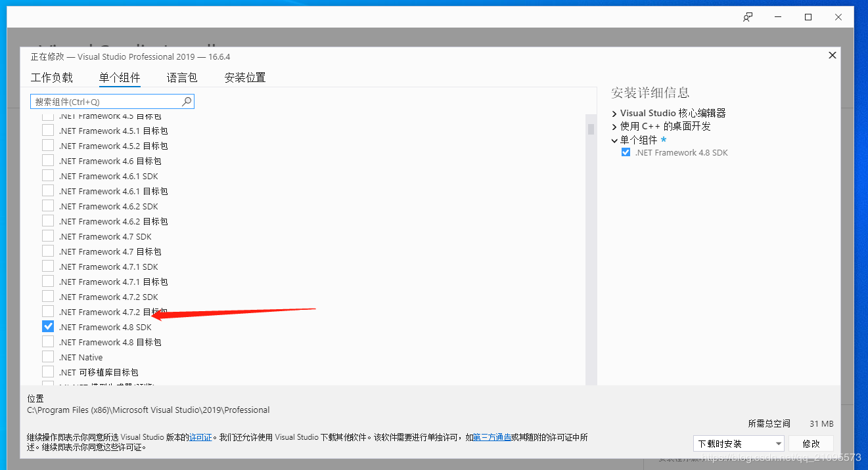Open the 下载时安装 dropdown
This screenshot has height=470, width=868.
[739, 443]
